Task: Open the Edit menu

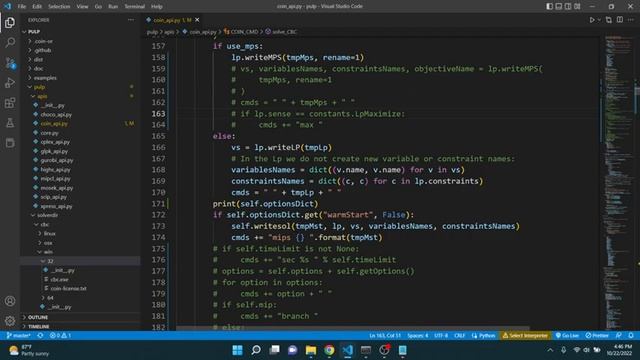Action: coord(37,7)
